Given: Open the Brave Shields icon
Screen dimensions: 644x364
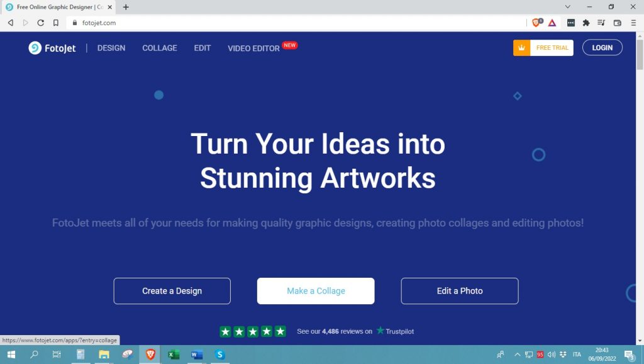Looking at the screenshot, I should click(x=536, y=23).
